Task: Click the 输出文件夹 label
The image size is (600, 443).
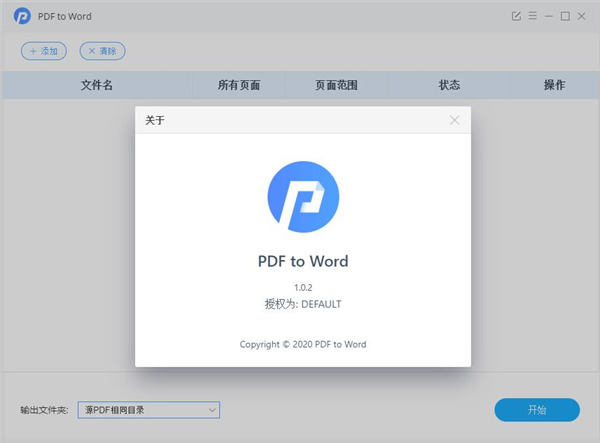Action: click(x=44, y=410)
